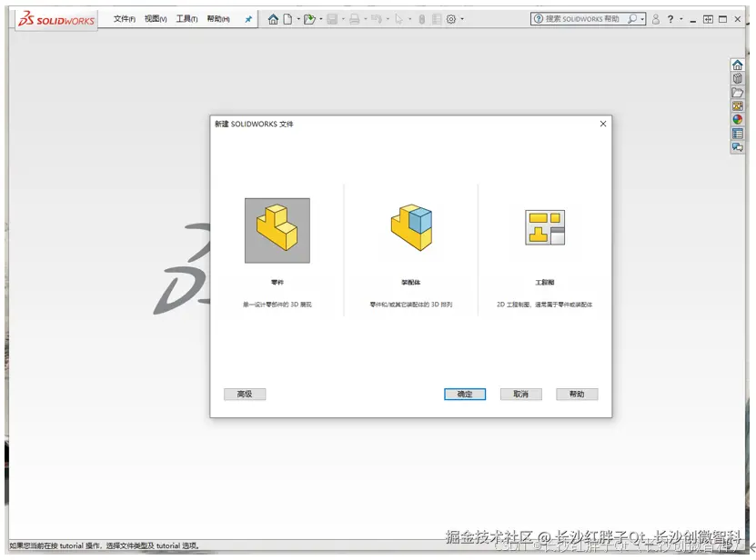The width and height of the screenshot is (756, 560).
Task: Expand the Open file dropdown arrow
Action: 321,19
